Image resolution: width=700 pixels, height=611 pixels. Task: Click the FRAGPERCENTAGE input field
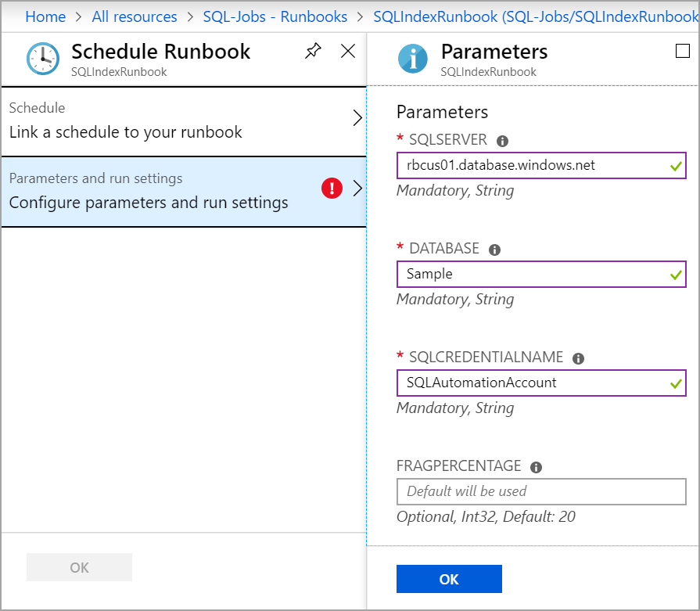tap(541, 491)
